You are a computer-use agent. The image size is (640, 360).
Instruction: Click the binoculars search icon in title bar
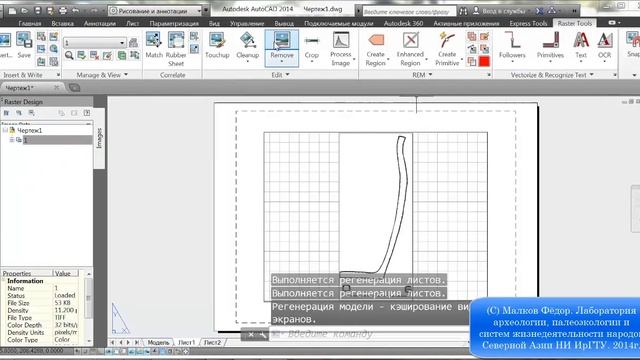(x=463, y=11)
